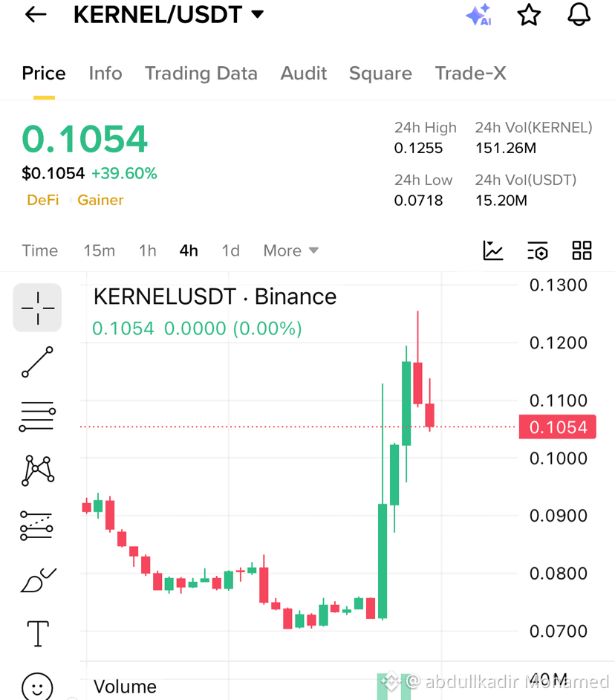Select the 1h chart interval
The image size is (615, 700).
[148, 250]
